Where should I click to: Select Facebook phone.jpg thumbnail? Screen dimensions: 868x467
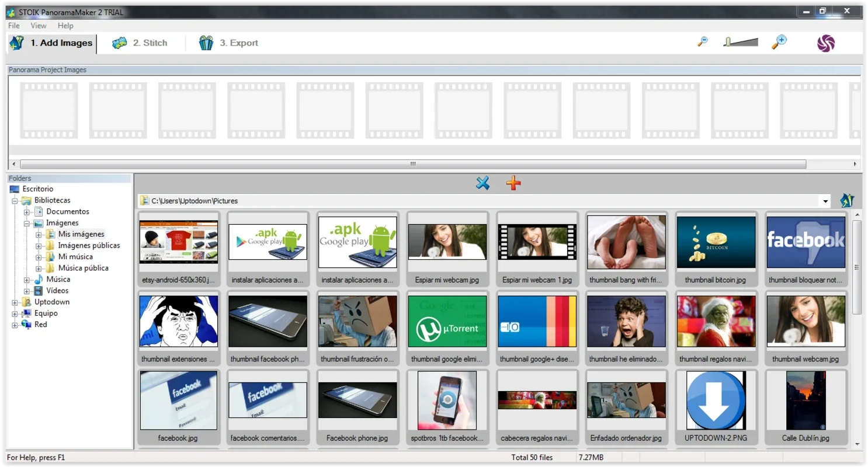point(357,407)
